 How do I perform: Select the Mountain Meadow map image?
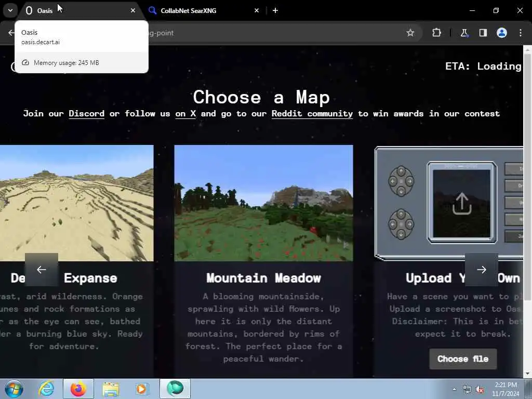tap(263, 203)
